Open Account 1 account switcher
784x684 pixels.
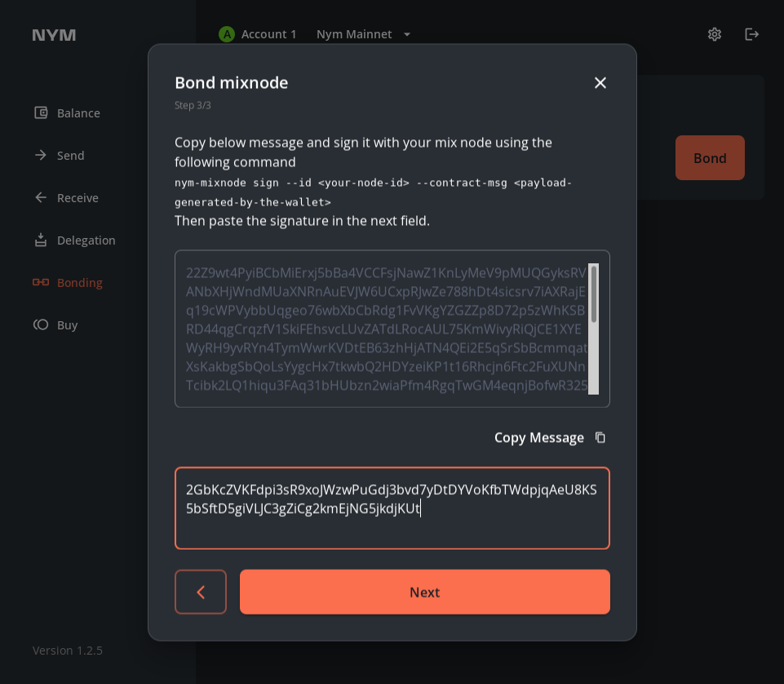(258, 34)
